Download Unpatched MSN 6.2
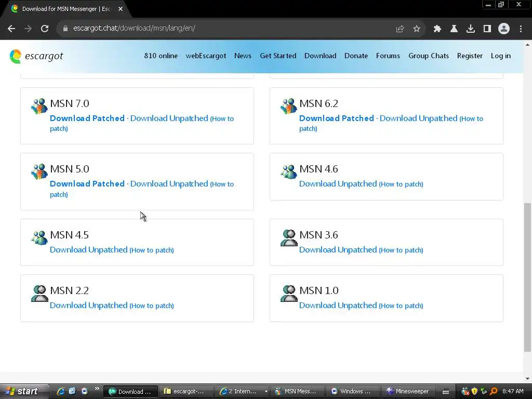The height and width of the screenshot is (399, 532). tap(418, 118)
